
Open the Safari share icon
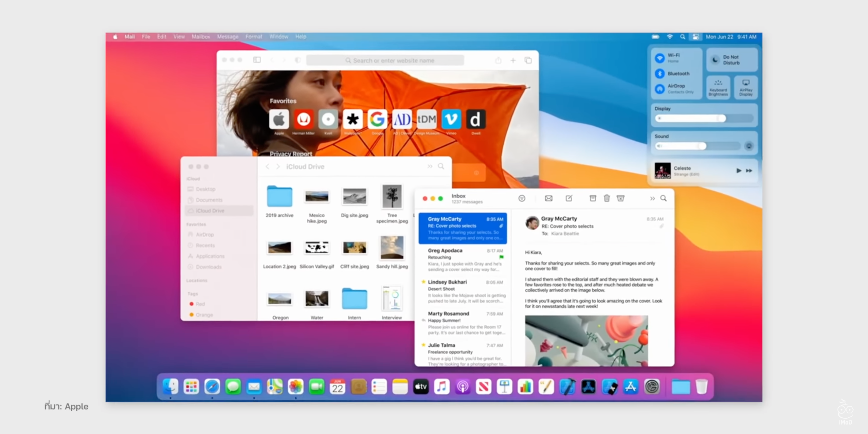pos(498,60)
